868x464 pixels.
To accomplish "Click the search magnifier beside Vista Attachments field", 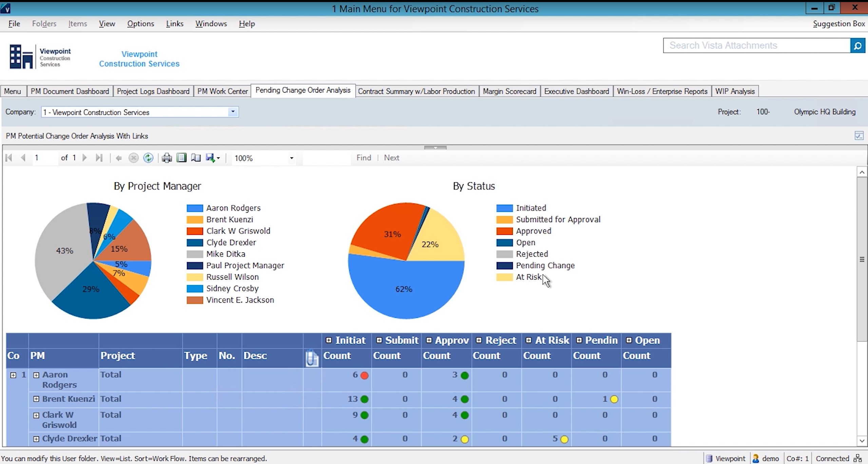I will click(x=858, y=45).
